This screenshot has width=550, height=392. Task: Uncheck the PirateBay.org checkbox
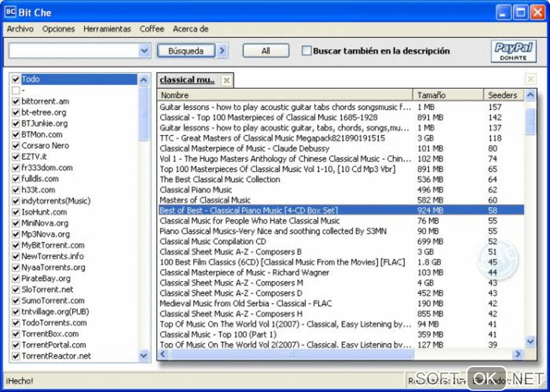click(x=16, y=279)
